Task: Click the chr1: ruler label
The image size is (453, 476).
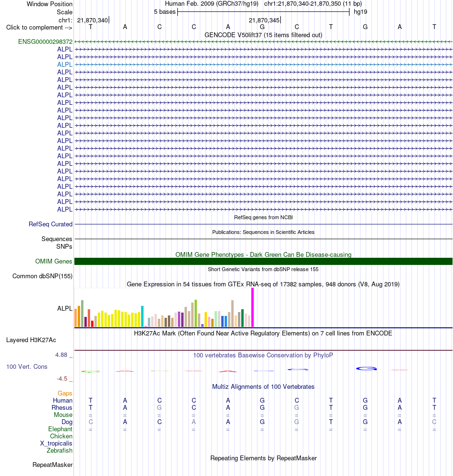Action: (65, 20)
